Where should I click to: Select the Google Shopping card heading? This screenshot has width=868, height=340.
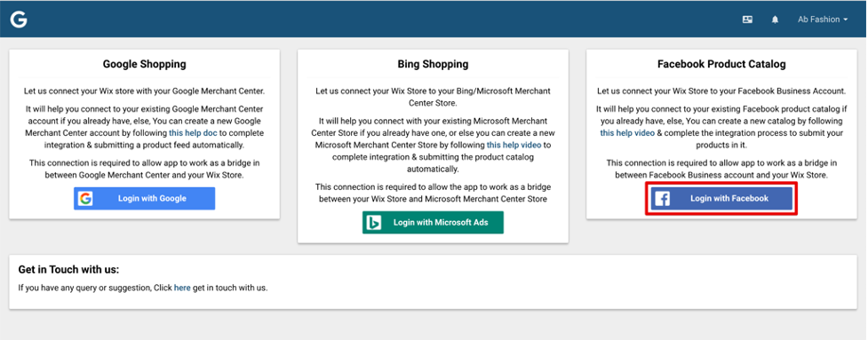145,64
